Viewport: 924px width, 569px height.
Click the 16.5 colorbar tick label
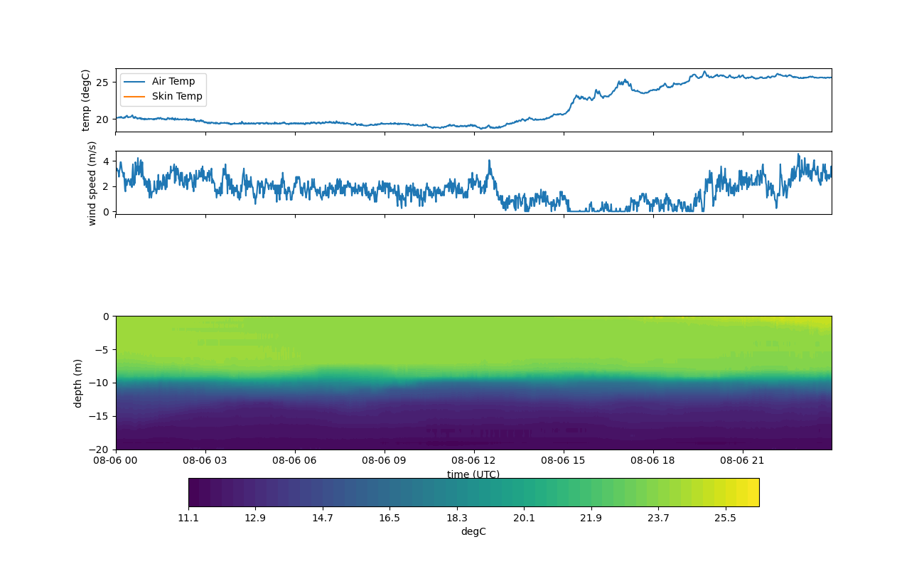(x=390, y=518)
